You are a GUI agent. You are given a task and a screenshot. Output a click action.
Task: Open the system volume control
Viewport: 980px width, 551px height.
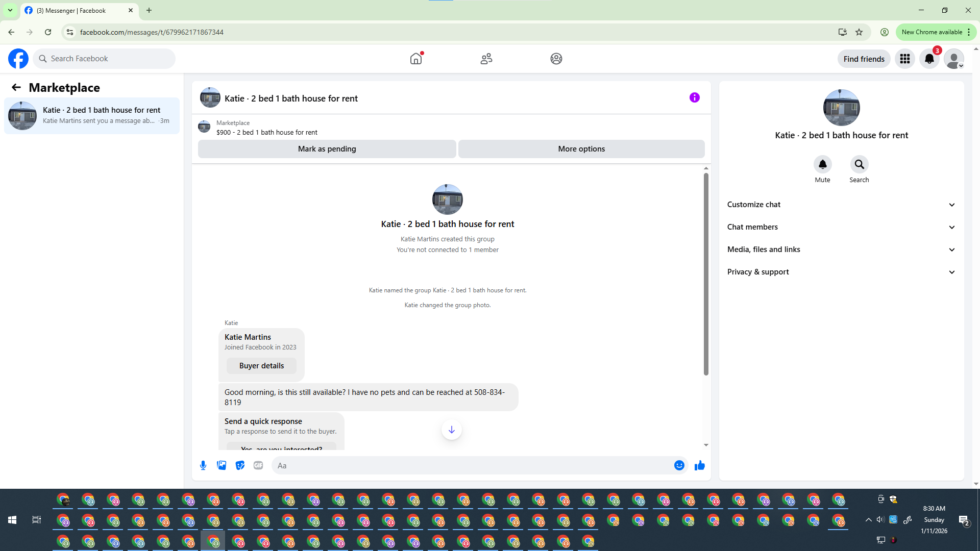click(881, 520)
